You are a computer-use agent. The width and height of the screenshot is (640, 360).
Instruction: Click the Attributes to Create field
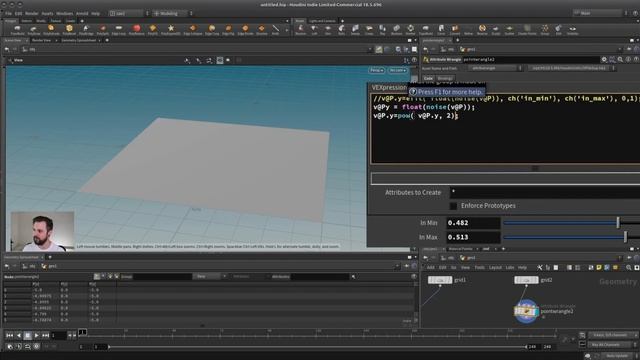545,192
